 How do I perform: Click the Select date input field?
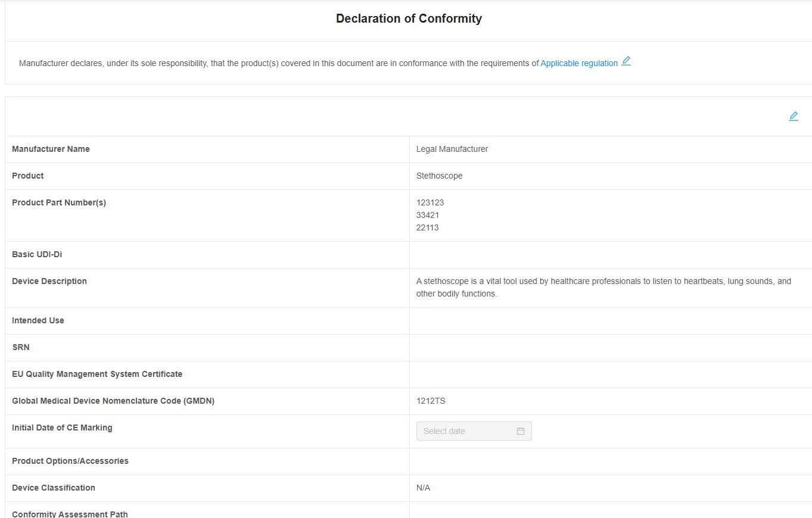465,431
